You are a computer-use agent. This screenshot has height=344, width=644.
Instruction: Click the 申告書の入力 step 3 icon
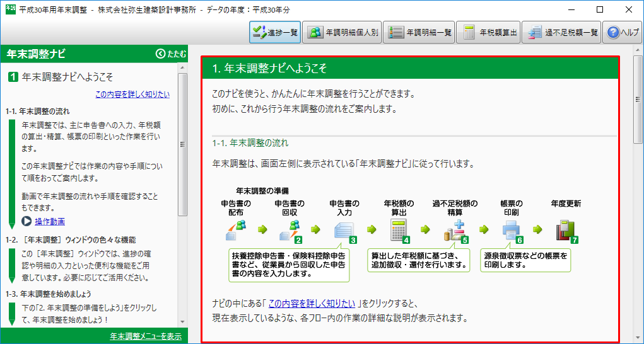344,231
